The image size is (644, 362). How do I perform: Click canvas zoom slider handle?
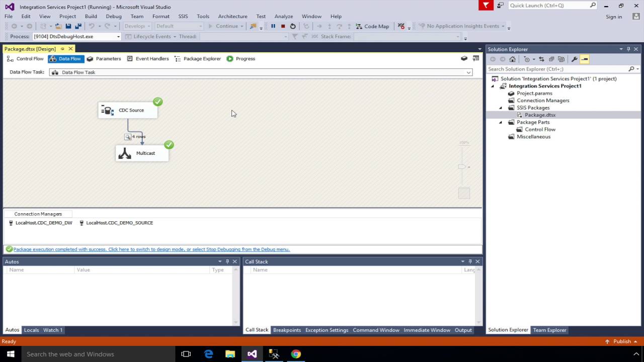click(462, 166)
